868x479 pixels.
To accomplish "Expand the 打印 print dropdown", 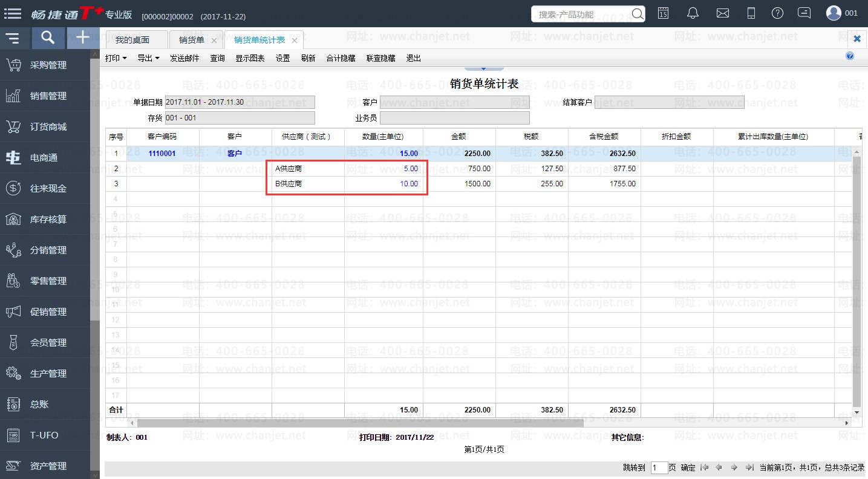I will (116, 59).
